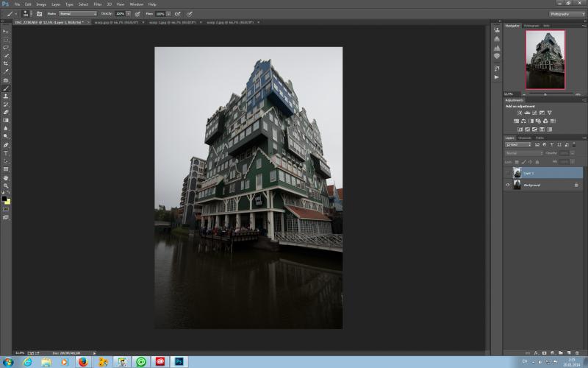The image size is (588, 368).
Task: Select the Path Selection tool
Action: click(6, 161)
